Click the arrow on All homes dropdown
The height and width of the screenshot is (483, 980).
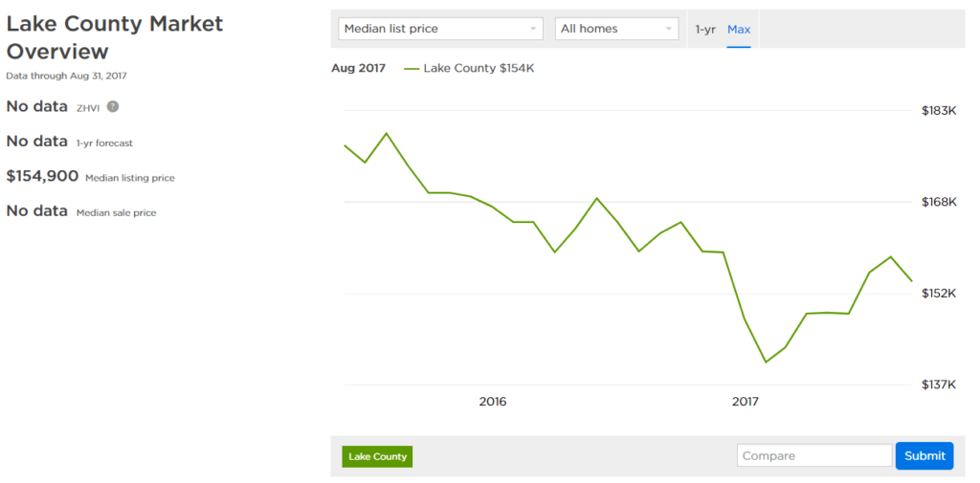(x=668, y=29)
